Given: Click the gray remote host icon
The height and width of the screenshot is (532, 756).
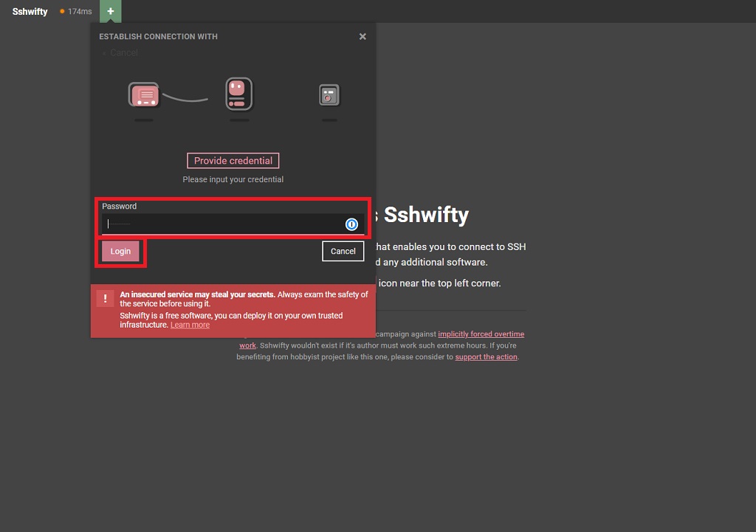Looking at the screenshot, I should pos(329,95).
